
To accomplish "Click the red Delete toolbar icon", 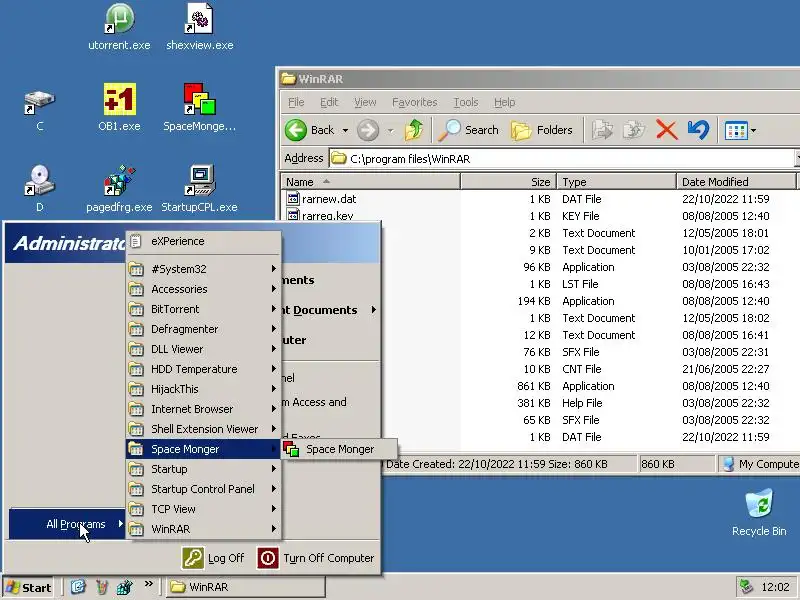I will [x=666, y=130].
